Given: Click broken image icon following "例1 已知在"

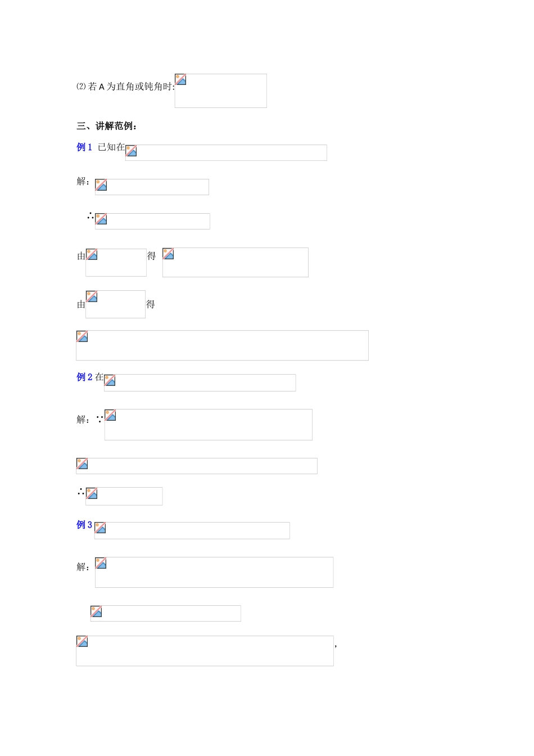Looking at the screenshot, I should 131,151.
